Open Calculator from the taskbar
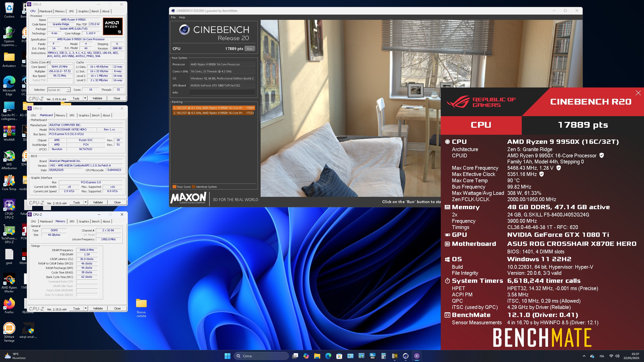 click(x=383, y=356)
